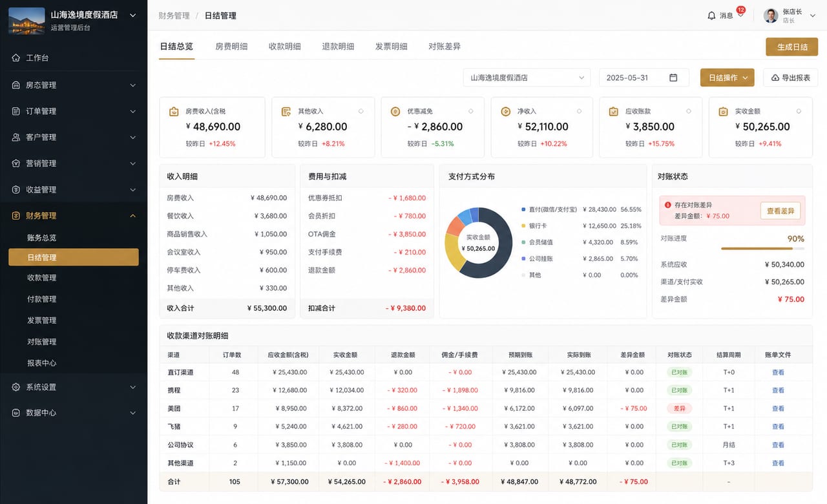Click the 系统设置 gear icon
Image resolution: width=827 pixels, height=504 pixels.
16,387
